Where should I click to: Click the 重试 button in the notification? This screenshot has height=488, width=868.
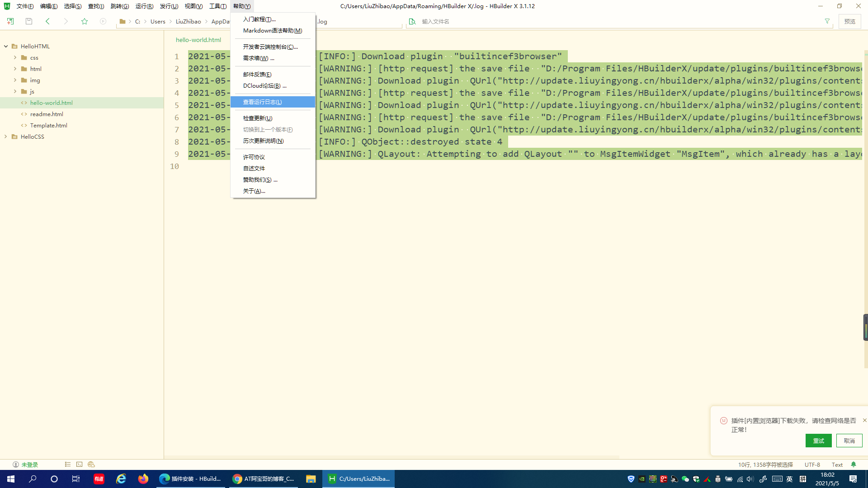pyautogui.click(x=818, y=441)
